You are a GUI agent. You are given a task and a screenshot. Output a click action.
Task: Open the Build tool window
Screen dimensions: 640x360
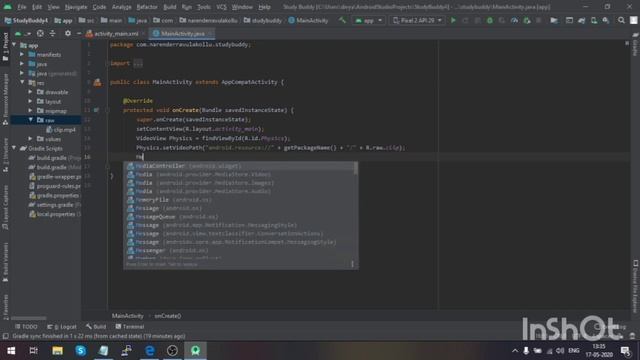pos(96,327)
